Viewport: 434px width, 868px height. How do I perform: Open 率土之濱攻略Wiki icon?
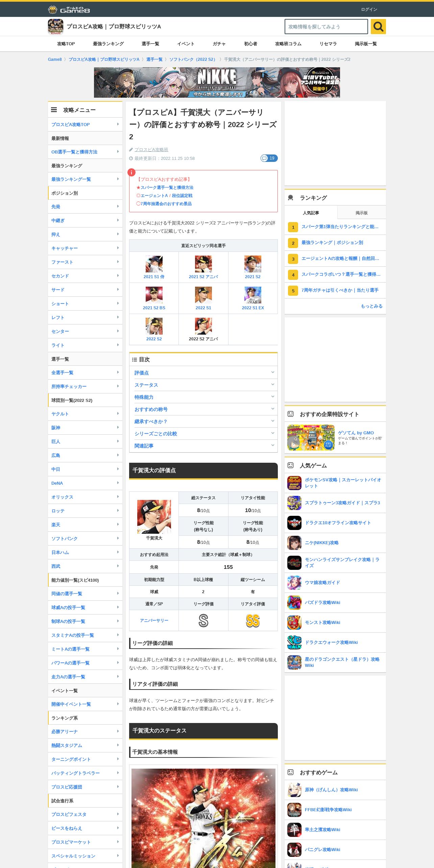point(294,830)
